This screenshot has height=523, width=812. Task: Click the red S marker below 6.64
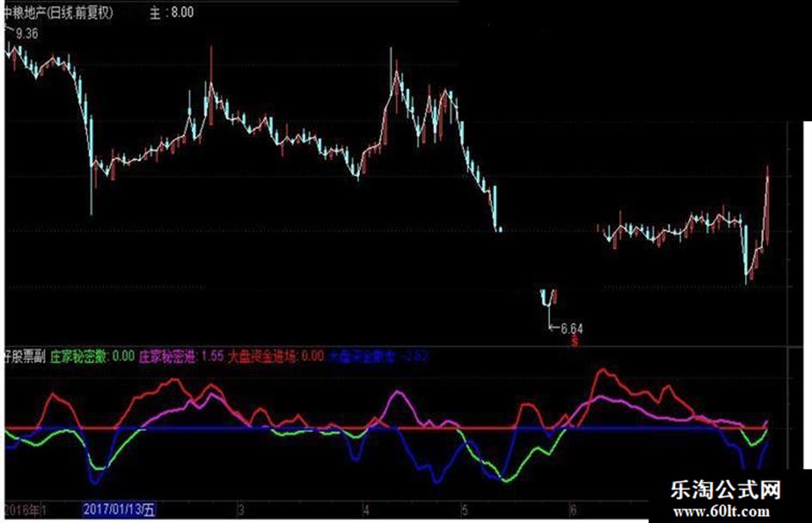click(x=574, y=341)
